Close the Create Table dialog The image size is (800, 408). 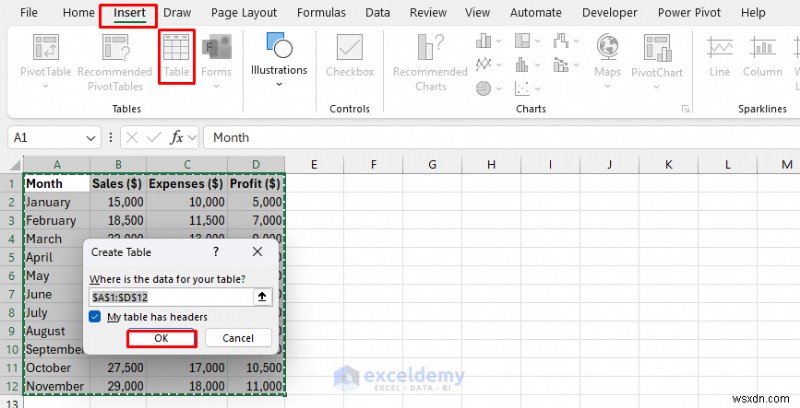(258, 252)
